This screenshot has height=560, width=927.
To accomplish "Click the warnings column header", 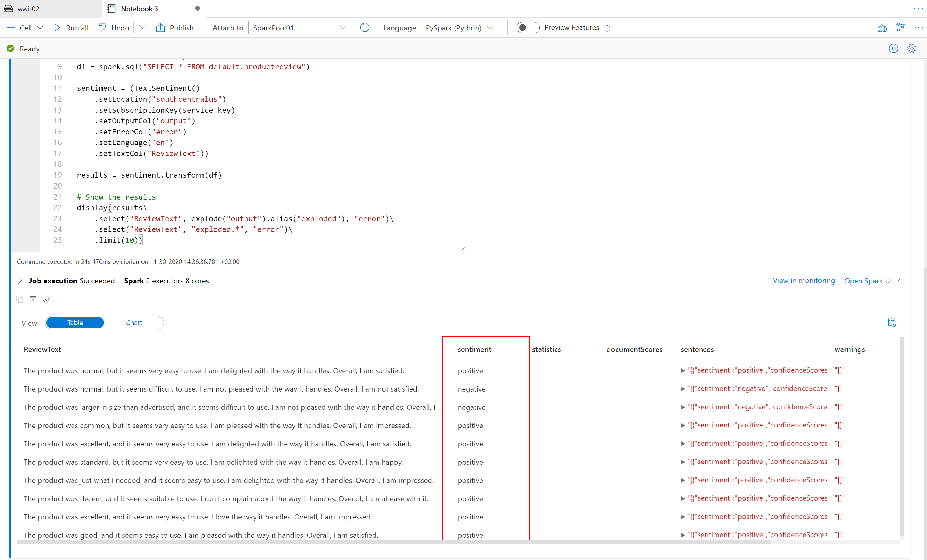I will coord(850,349).
